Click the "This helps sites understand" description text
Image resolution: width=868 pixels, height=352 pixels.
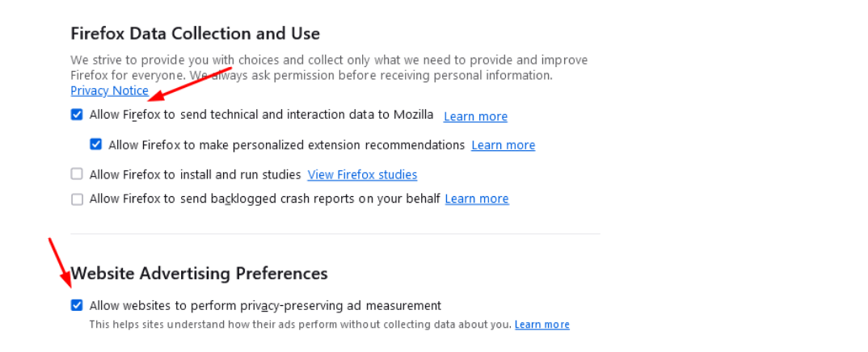pos(300,325)
